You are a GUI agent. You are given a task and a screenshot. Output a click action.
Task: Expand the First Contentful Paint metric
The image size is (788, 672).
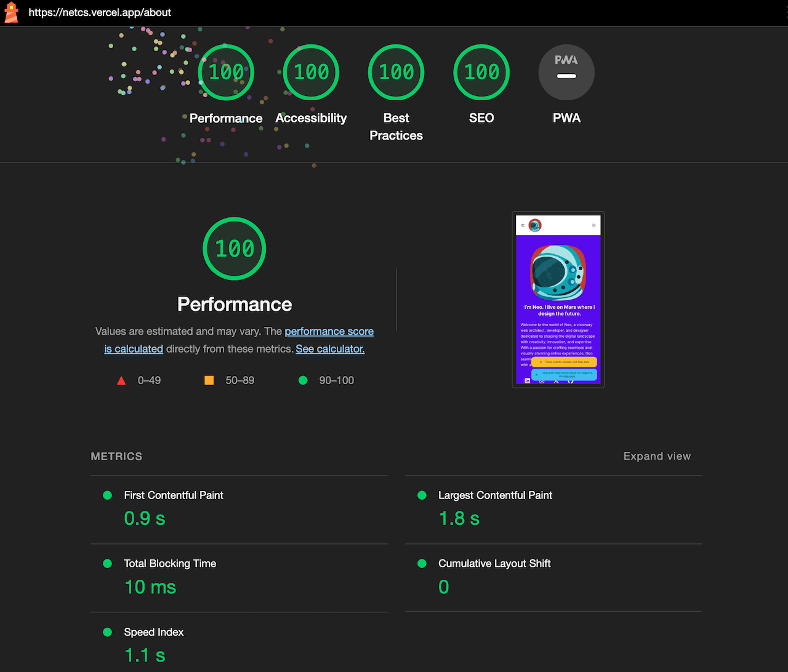pos(174,495)
